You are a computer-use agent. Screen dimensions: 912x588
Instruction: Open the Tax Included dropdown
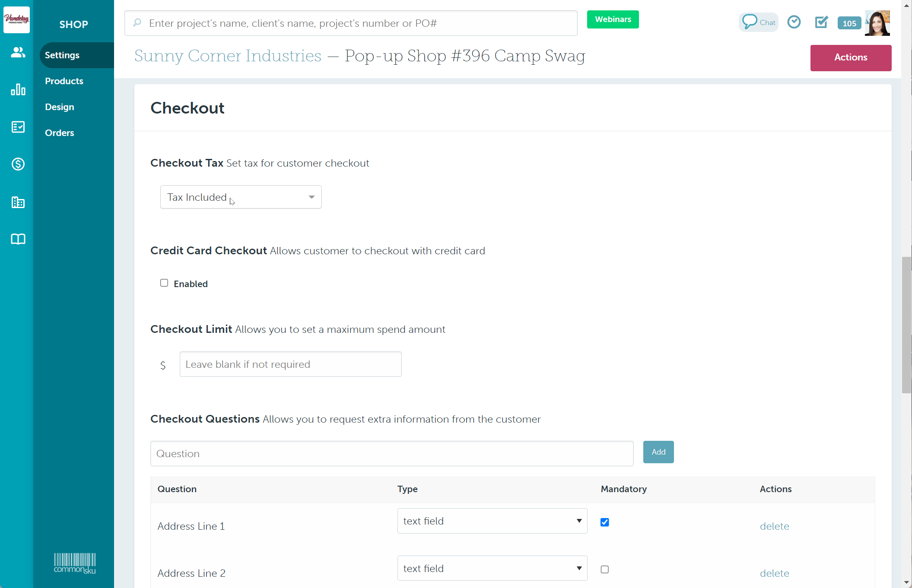tap(241, 197)
